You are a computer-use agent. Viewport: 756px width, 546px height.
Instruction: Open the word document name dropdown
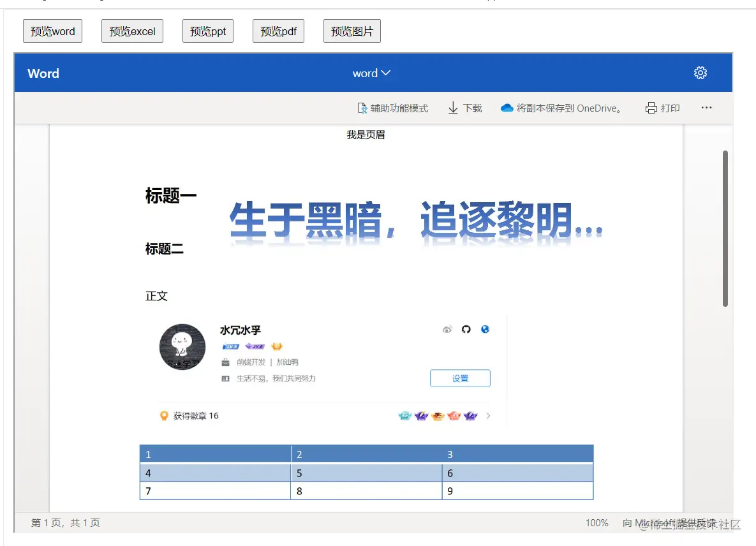point(372,73)
